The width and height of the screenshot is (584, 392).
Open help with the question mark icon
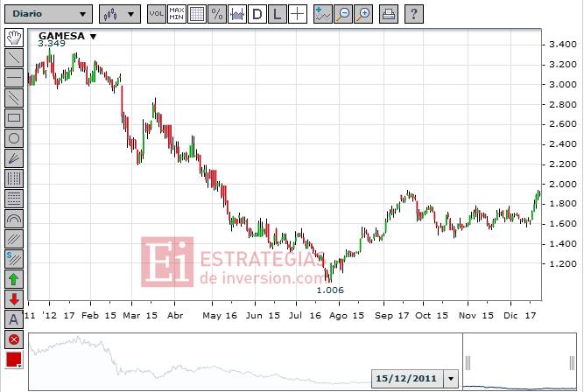click(x=414, y=14)
